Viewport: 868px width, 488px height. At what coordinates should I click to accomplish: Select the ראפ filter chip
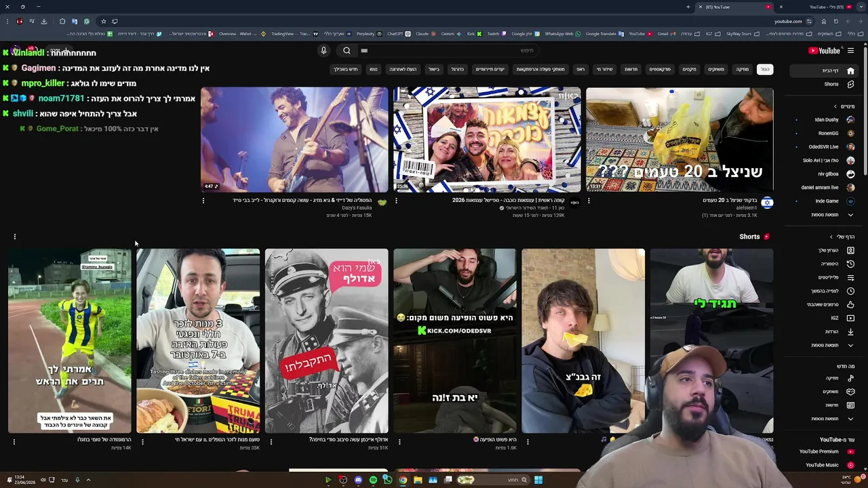pos(580,69)
